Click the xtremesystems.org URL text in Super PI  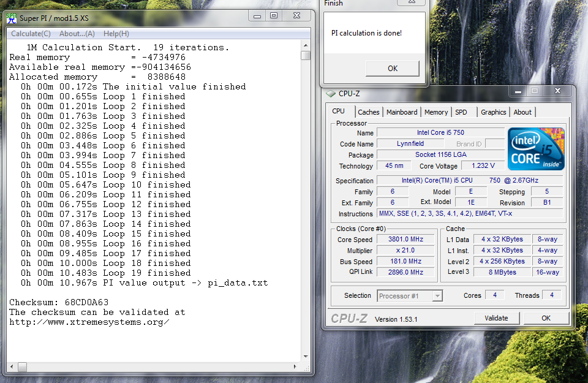point(89,322)
